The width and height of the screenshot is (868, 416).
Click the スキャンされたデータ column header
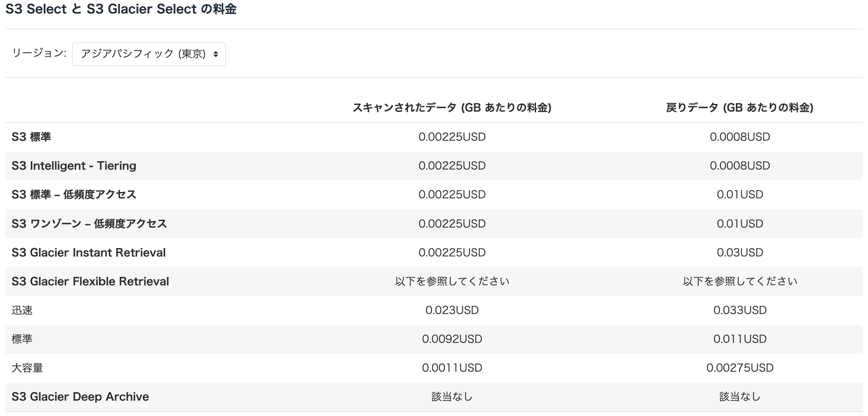pyautogui.click(x=453, y=107)
